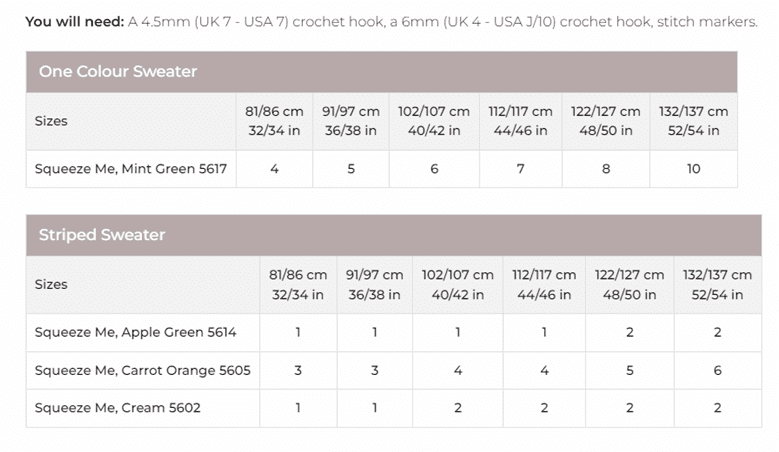Click the Carrot Orange quantity cell showing 6
779x452 pixels.
[718, 370]
